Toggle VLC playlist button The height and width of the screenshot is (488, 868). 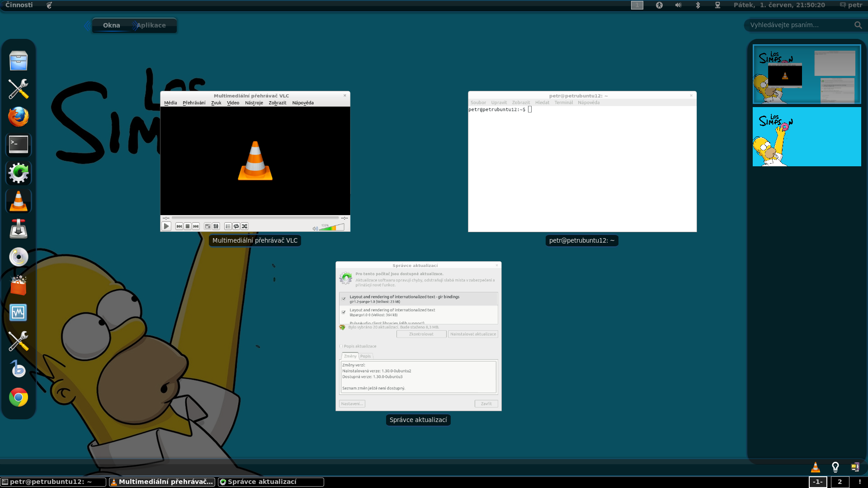(228, 226)
